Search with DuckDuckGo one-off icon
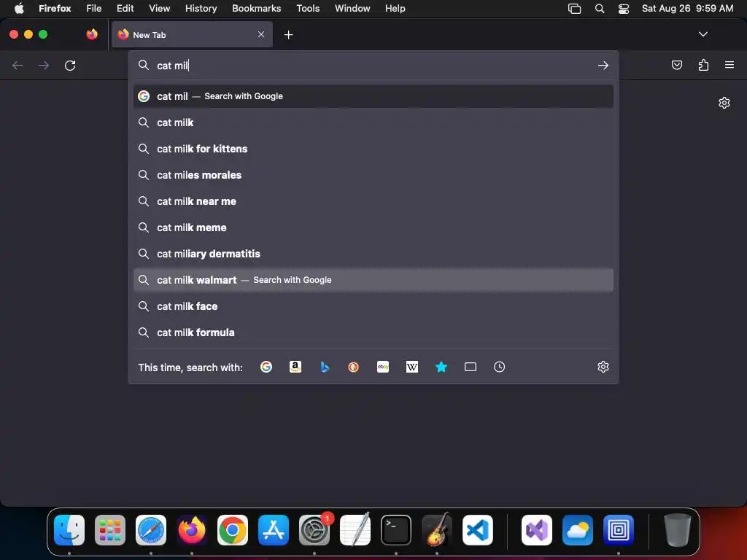 click(354, 367)
